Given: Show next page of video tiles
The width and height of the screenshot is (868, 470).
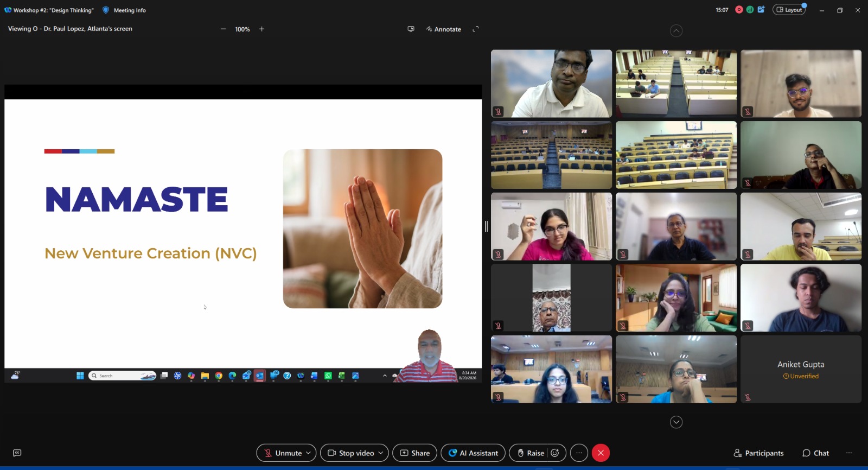Looking at the screenshot, I should coord(676,422).
